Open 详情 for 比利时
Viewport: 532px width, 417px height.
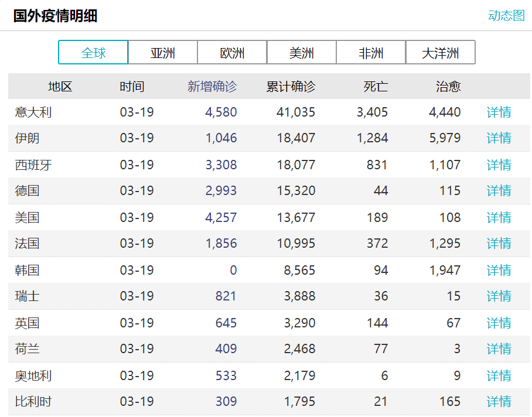[499, 401]
